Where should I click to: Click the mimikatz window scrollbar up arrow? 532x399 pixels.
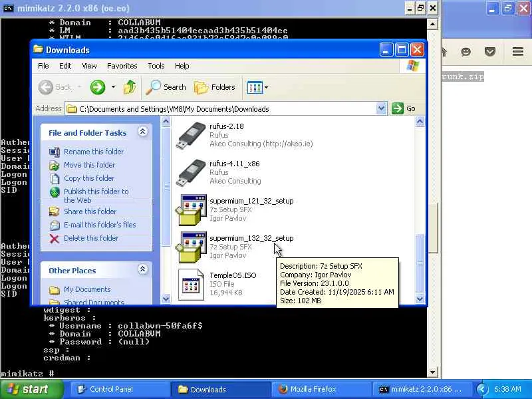[432, 24]
